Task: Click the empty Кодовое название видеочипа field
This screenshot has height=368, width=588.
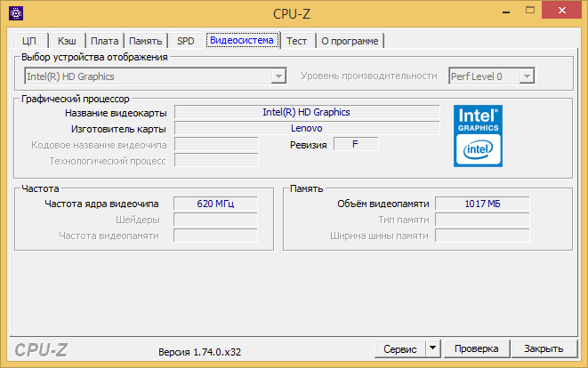Action: coord(216,144)
